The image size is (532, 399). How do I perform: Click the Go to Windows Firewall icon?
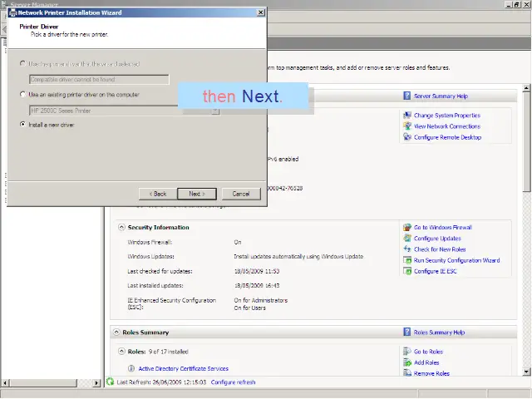406,227
